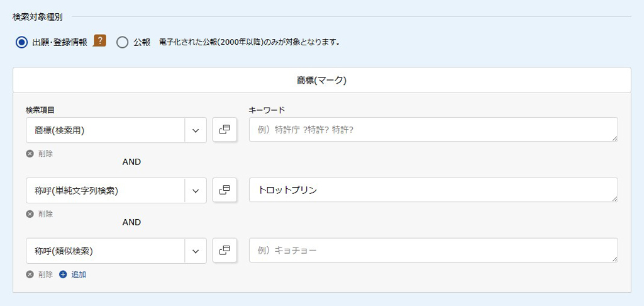Click the blue plus 追加 icon
This screenshot has height=306, width=644.
pyautogui.click(x=63, y=275)
